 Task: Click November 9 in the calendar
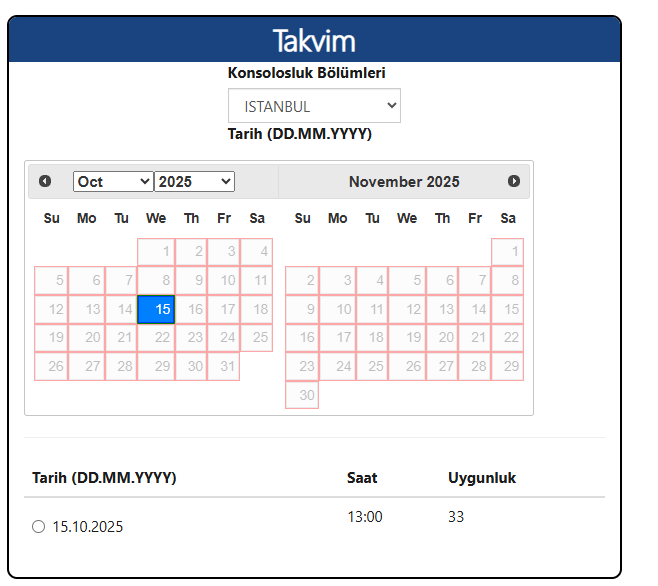(x=302, y=309)
